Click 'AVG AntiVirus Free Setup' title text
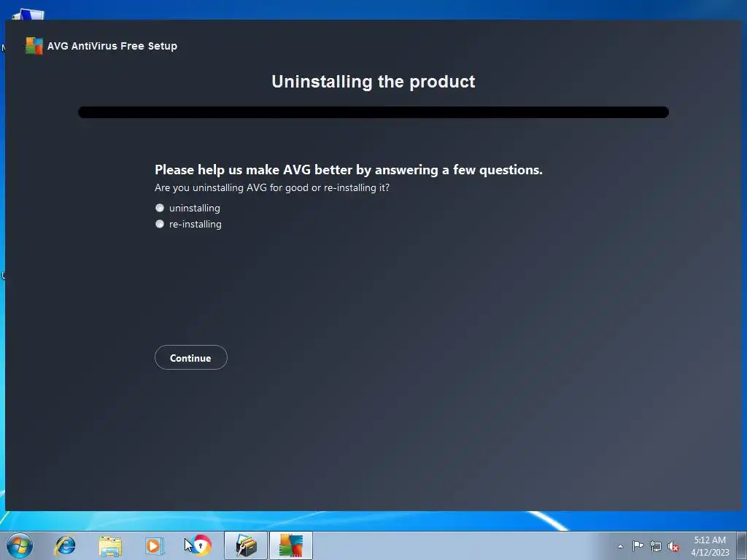Image resolution: width=747 pixels, height=560 pixels. click(112, 46)
